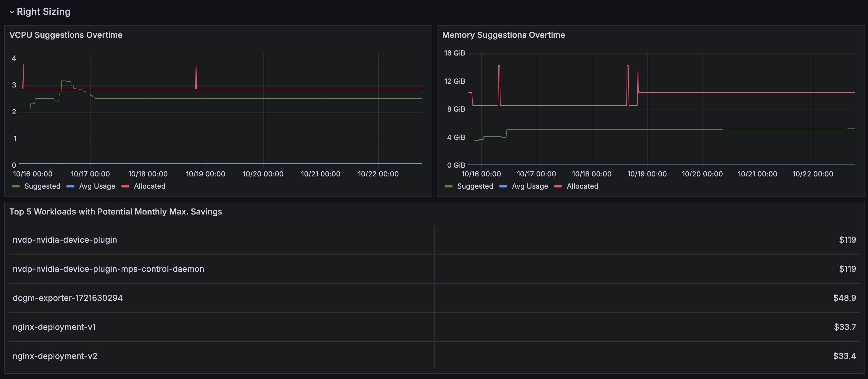Image resolution: width=868 pixels, height=379 pixels.
Task: Select the nvdp-nvidia-device-plugin workload cell
Action: click(x=222, y=240)
